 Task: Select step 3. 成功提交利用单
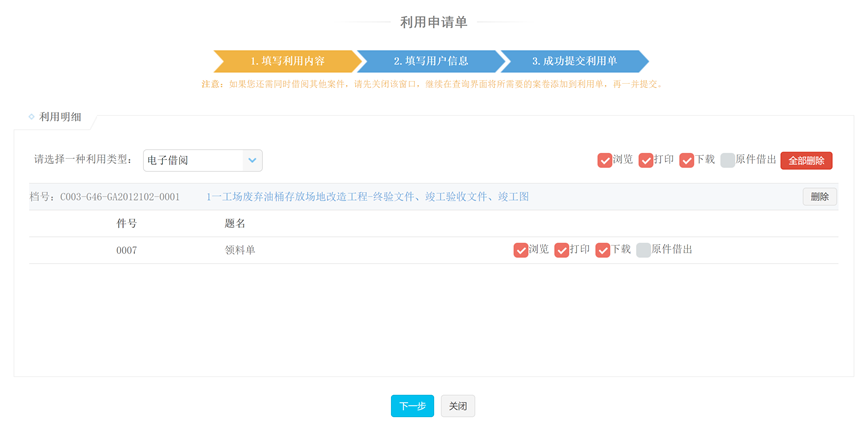tap(574, 61)
